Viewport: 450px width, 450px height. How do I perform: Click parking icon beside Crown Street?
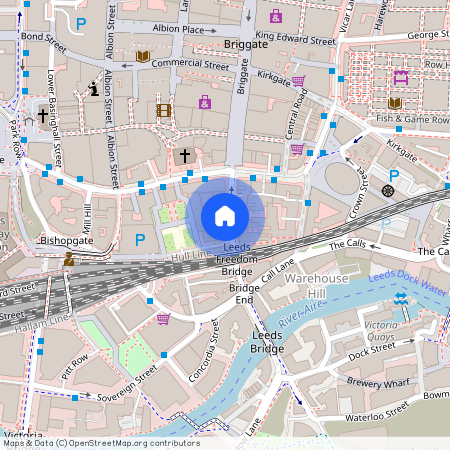point(394,176)
